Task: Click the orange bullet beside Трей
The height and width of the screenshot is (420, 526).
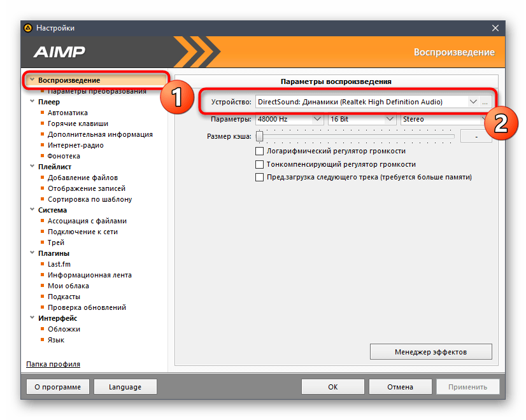Action: tap(42, 242)
